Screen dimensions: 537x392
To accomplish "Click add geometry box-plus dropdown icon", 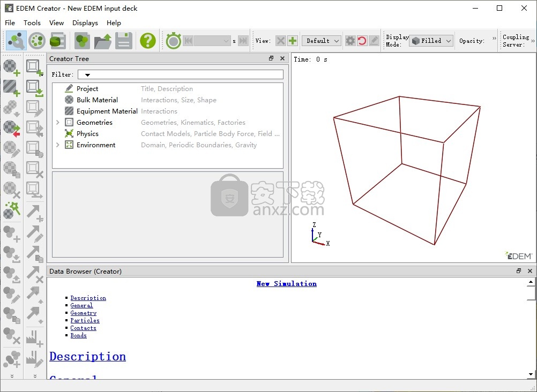I will pyautogui.click(x=35, y=67).
